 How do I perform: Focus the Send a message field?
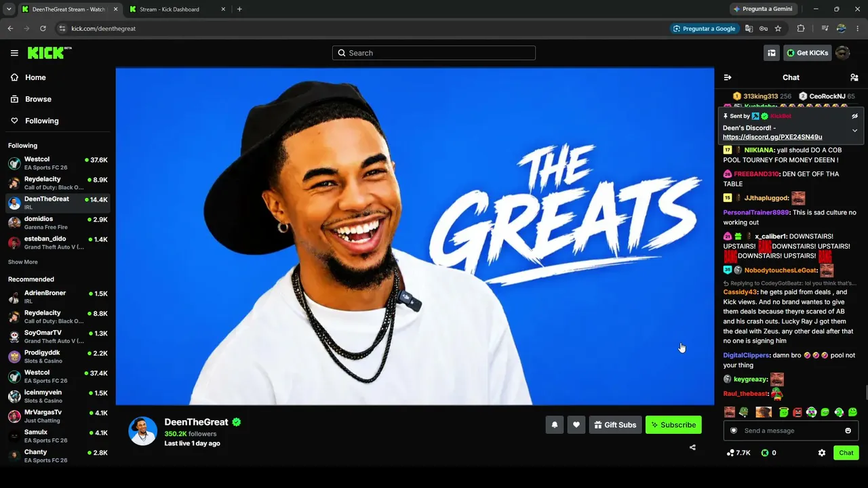tap(791, 430)
